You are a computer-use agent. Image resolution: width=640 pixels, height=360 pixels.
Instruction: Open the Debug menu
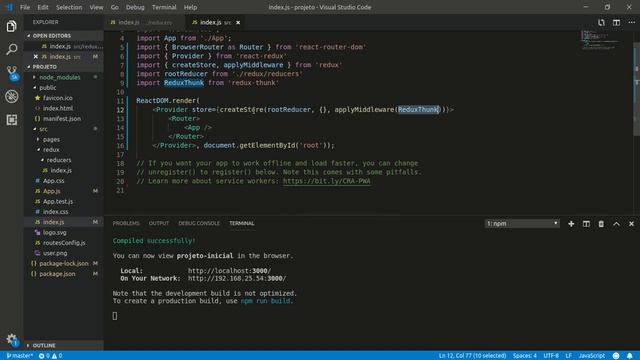coord(135,7)
